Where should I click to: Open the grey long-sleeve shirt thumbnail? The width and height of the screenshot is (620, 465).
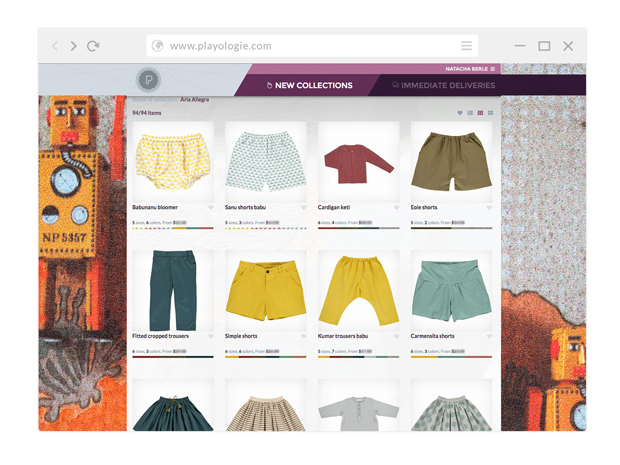[359, 405]
